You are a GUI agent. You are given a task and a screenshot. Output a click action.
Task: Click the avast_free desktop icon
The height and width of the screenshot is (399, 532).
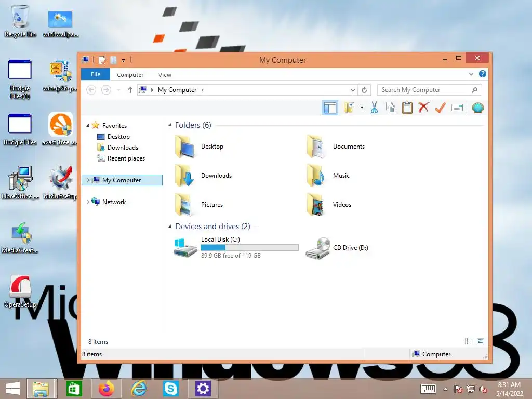(x=60, y=129)
